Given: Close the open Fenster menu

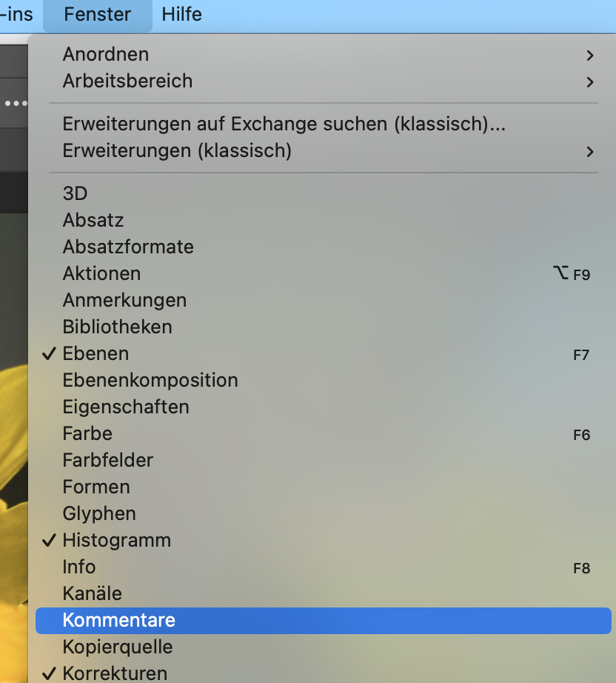Looking at the screenshot, I should click(98, 14).
